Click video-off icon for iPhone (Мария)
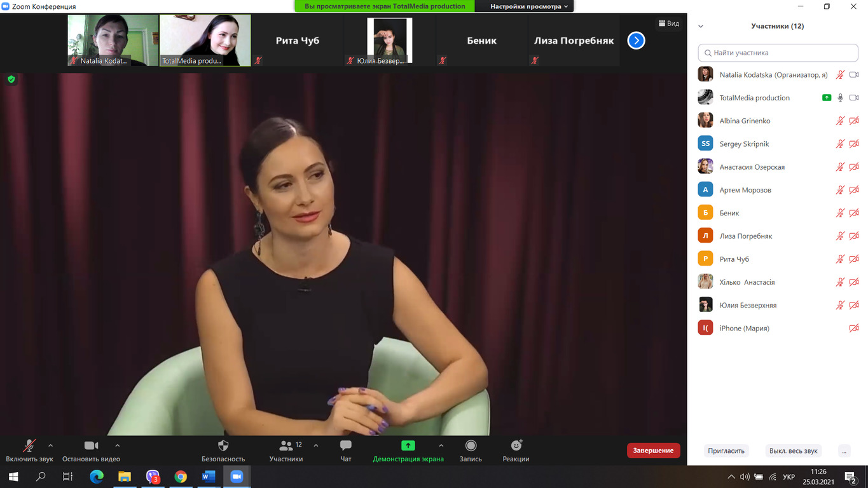 [x=854, y=328]
